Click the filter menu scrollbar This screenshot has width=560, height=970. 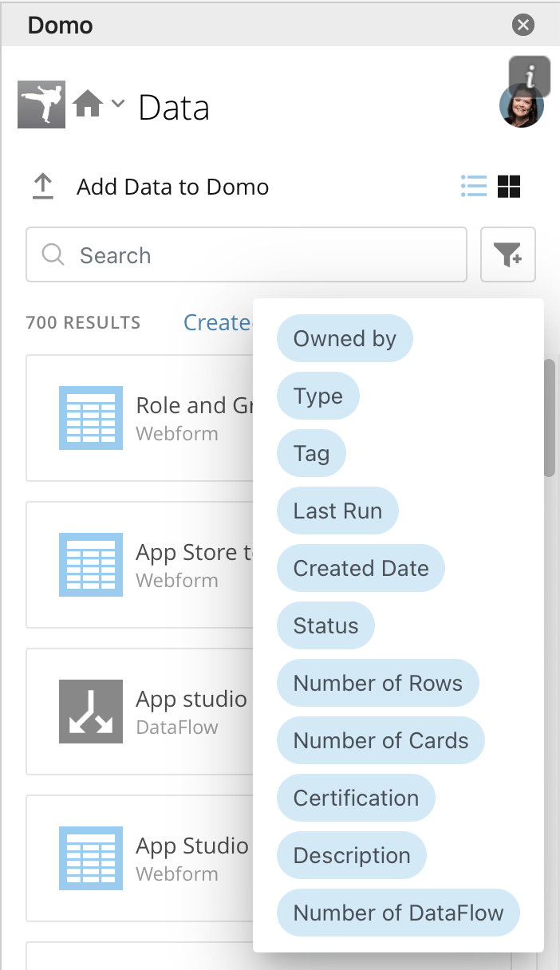549,418
